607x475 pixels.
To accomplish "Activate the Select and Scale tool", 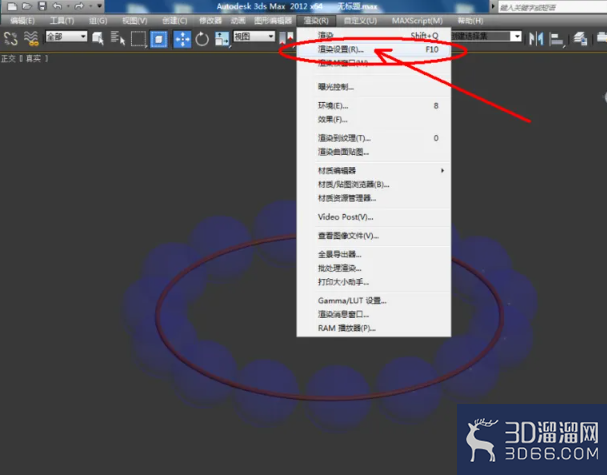I will tap(222, 39).
